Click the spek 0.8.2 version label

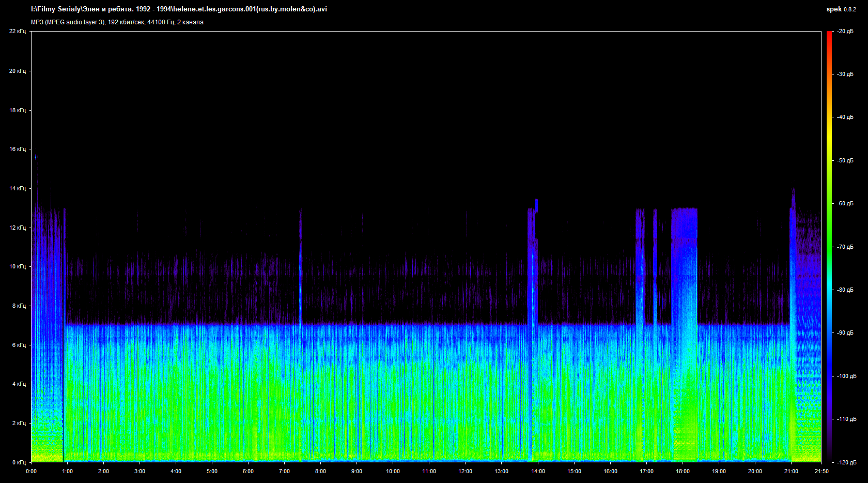[841, 9]
